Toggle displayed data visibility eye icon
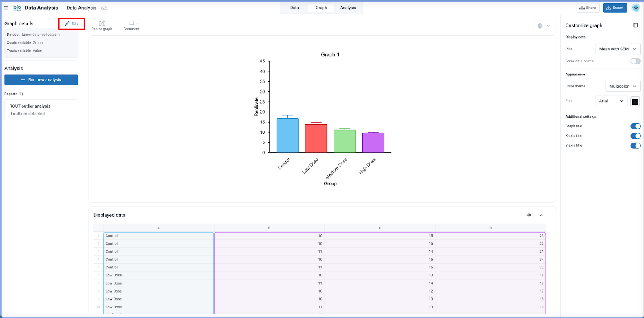Image resolution: width=644 pixels, height=318 pixels. (529, 215)
